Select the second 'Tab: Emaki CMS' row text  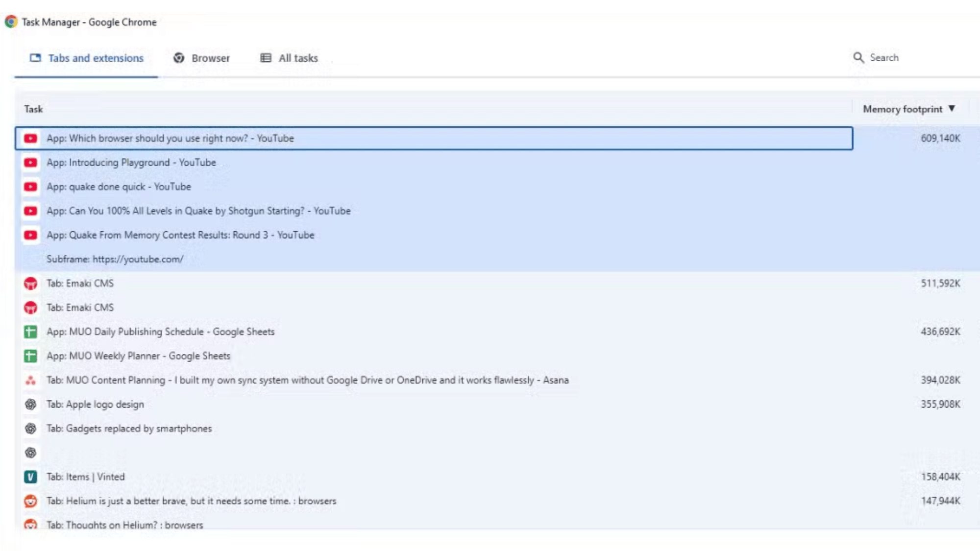[x=80, y=308]
